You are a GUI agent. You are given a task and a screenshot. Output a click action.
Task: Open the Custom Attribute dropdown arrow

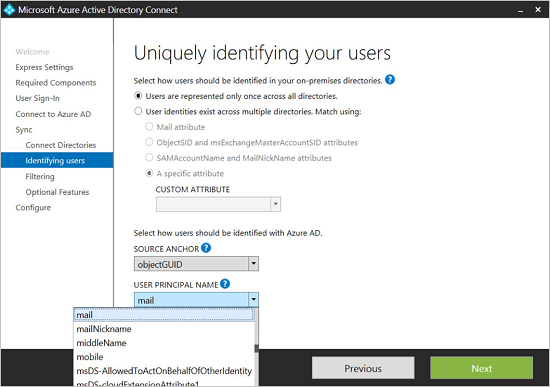(275, 204)
